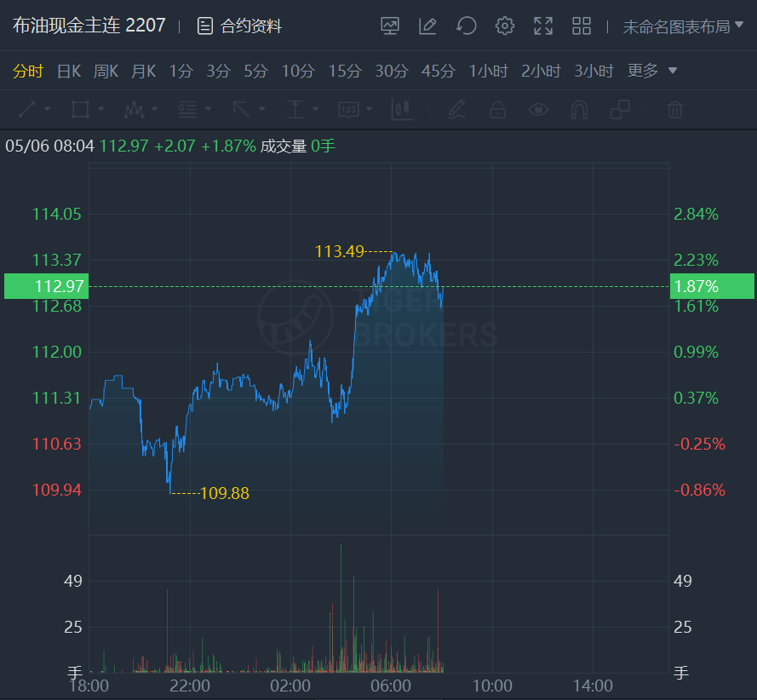757x700 pixels.
Task: Click the edit note pencil icon
Action: [427, 26]
